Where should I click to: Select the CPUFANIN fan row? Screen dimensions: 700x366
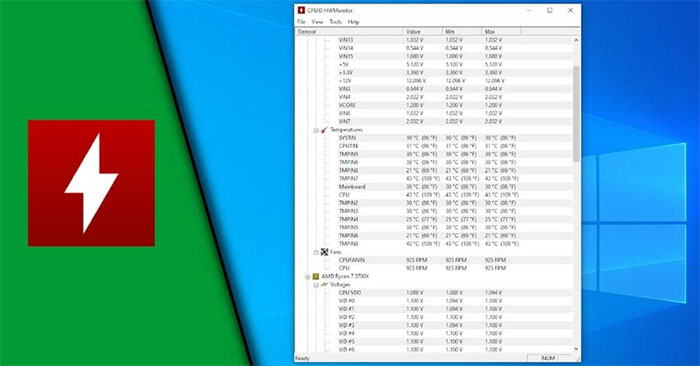click(434, 260)
